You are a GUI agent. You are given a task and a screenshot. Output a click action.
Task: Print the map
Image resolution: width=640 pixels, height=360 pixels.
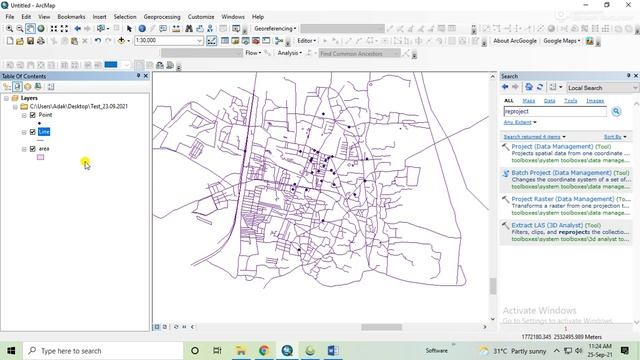[x=40, y=41]
